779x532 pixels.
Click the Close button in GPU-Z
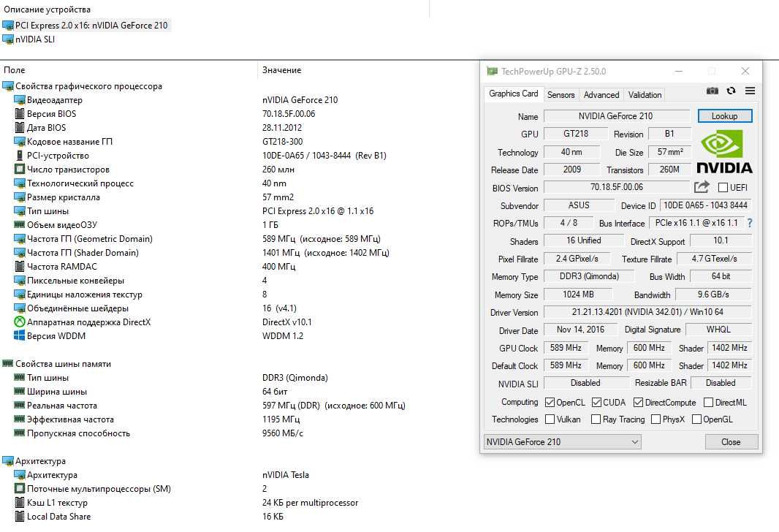pyautogui.click(x=731, y=441)
